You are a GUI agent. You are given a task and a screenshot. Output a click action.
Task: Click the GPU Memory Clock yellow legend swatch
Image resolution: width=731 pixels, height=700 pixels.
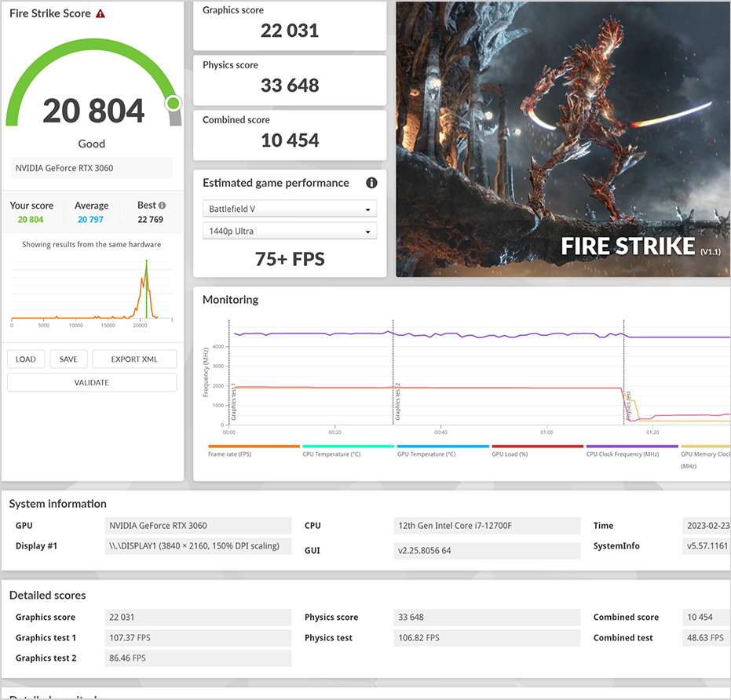[705, 447]
